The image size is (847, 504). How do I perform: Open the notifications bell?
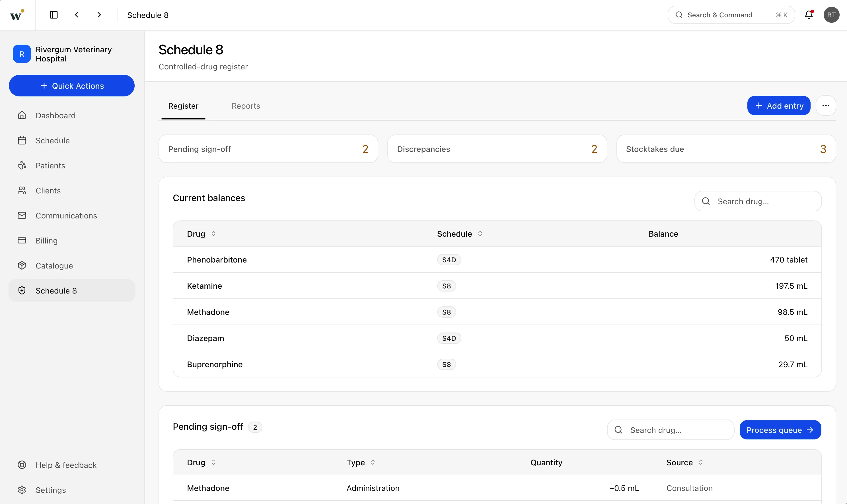[809, 15]
